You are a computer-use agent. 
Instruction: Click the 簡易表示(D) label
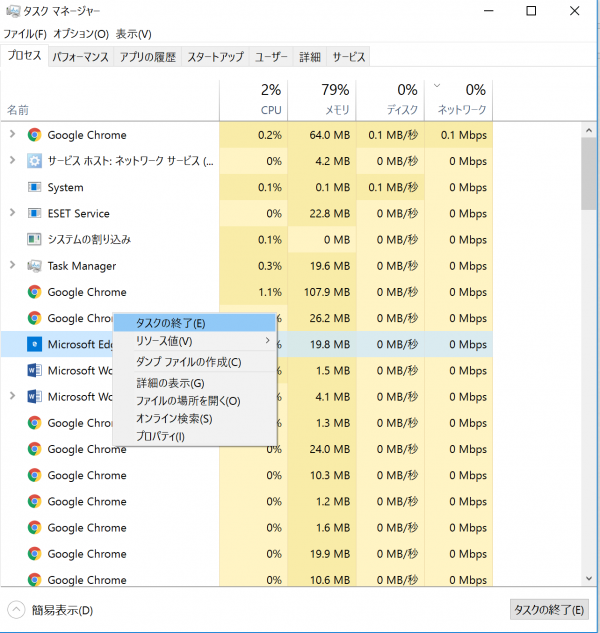[63, 610]
